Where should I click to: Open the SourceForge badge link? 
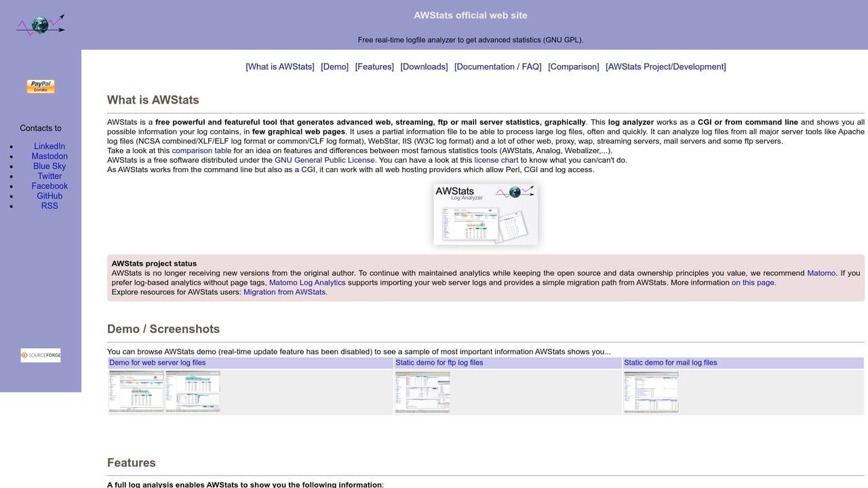point(40,354)
